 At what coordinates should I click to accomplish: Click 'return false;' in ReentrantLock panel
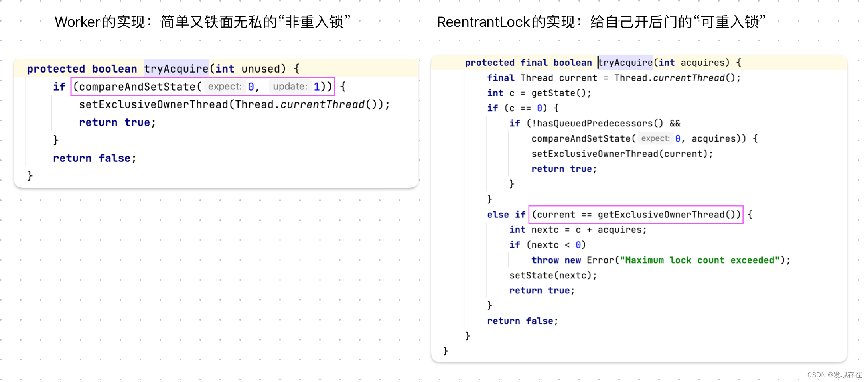[x=523, y=321]
